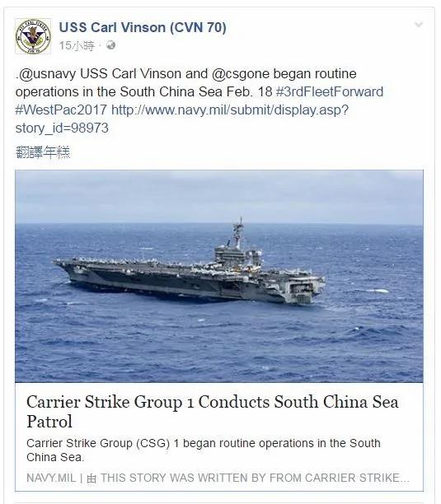Click the globe public-audience icon
Screen dimensions: 441x504
(110, 45)
